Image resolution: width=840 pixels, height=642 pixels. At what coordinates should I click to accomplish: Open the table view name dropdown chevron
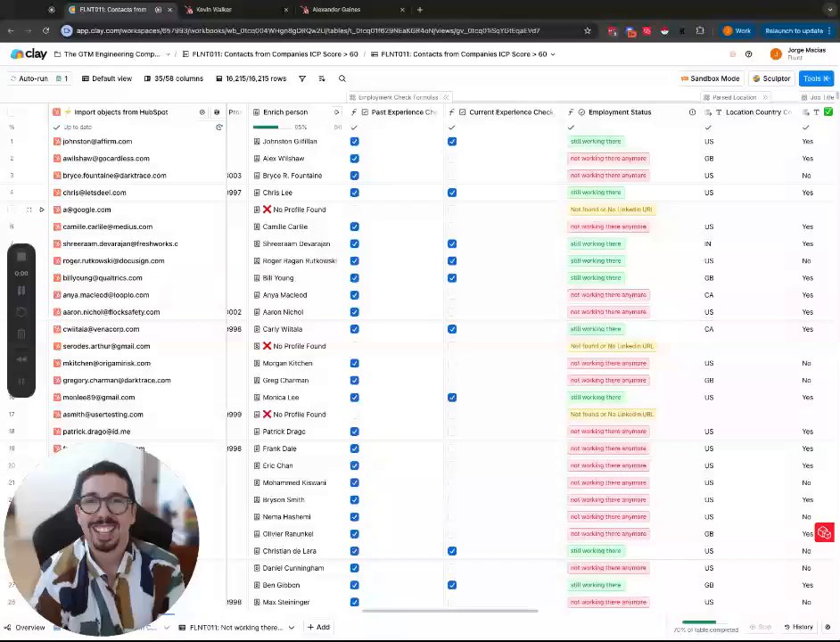(553, 54)
